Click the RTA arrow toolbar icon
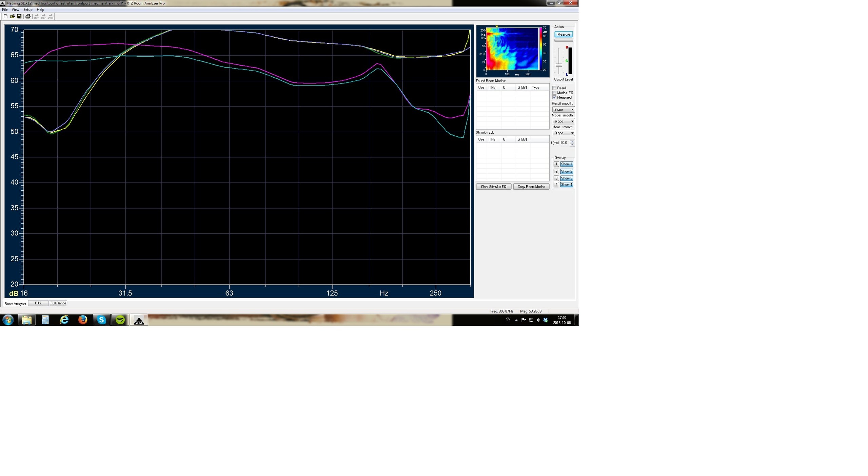The image size is (868, 476). click(x=43, y=16)
